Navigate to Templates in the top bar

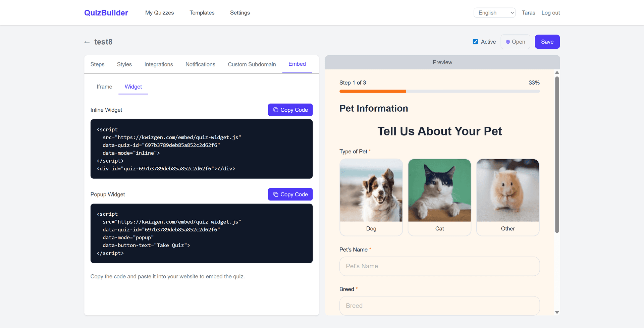tap(202, 13)
